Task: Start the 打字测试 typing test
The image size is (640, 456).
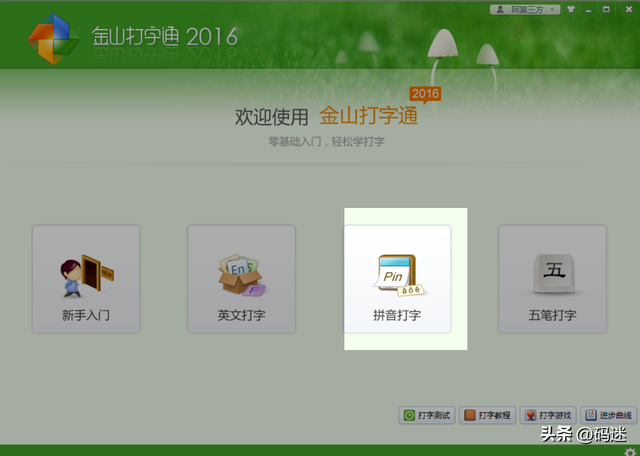Action: coord(427,415)
